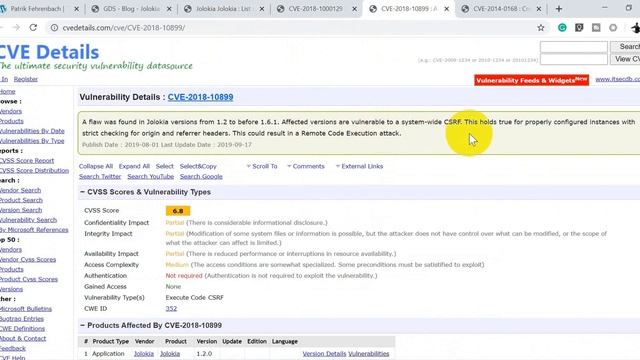Click the Search button in header
The image size is (640, 360).
[x=626, y=47]
